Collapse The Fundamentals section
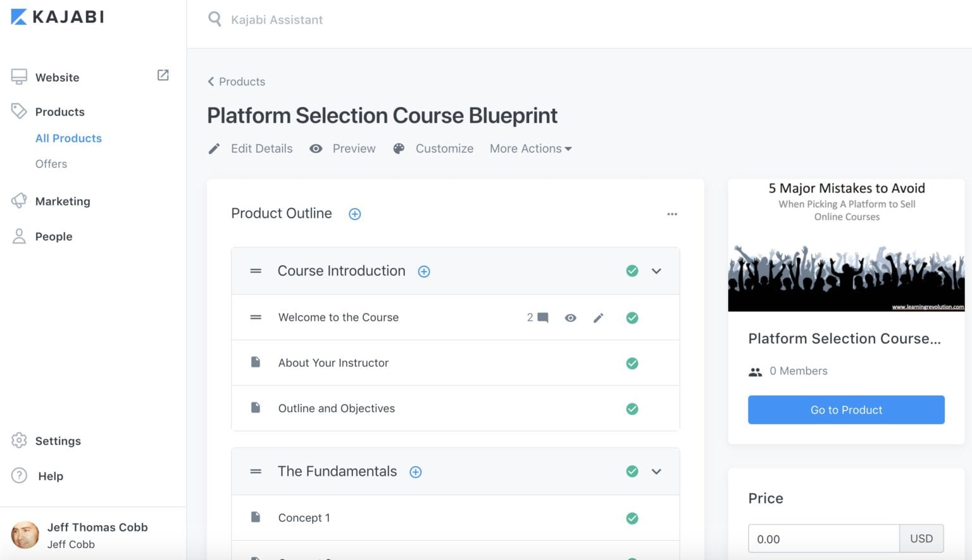 [656, 471]
